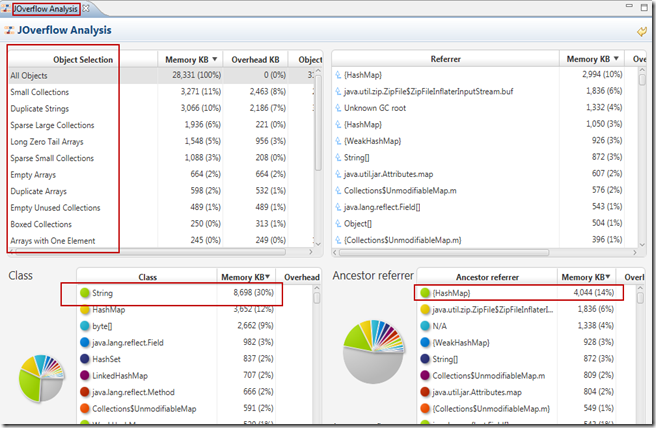
Task: Select the Duplicate Strings row
Action: pos(161,108)
